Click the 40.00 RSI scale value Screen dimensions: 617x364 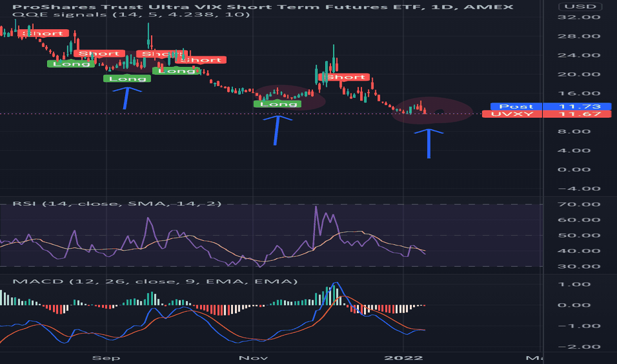[579, 251]
